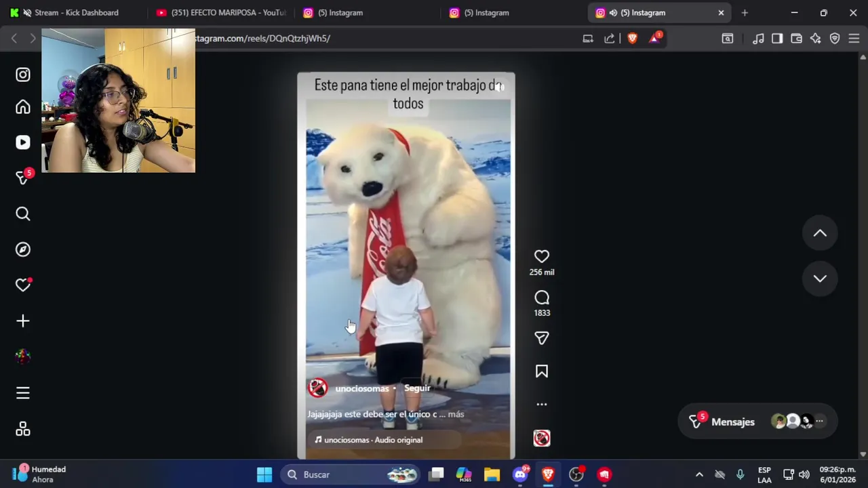
Task: Expand caption with 'más' link
Action: (x=456, y=414)
